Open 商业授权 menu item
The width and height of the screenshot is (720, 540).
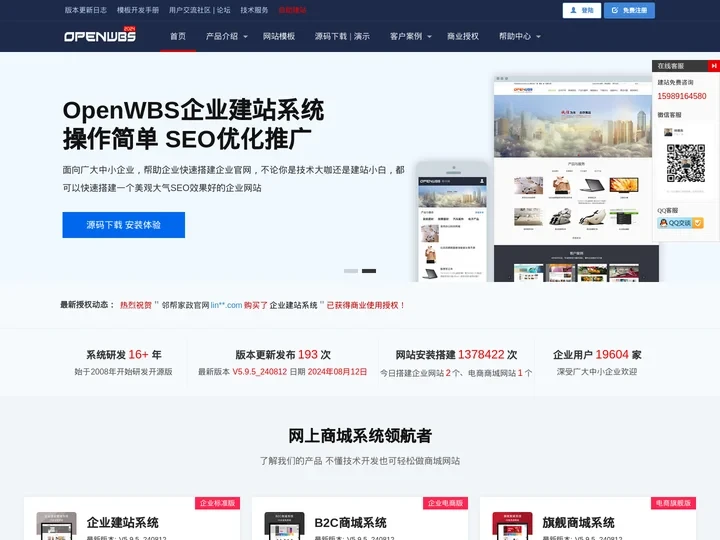pos(463,36)
